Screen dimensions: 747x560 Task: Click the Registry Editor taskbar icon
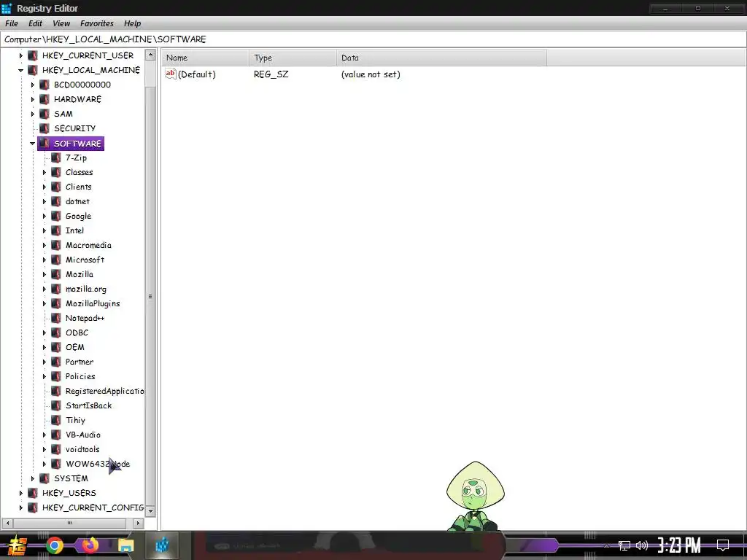162,545
